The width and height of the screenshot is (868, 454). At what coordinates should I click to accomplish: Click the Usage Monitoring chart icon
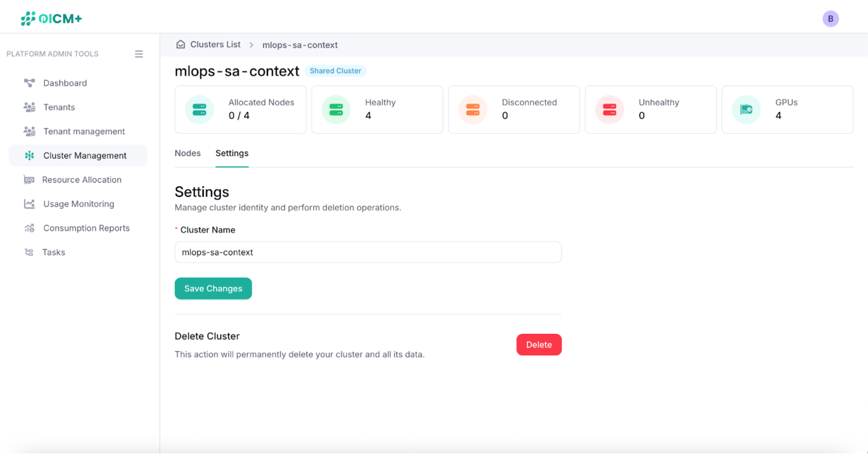pos(30,204)
